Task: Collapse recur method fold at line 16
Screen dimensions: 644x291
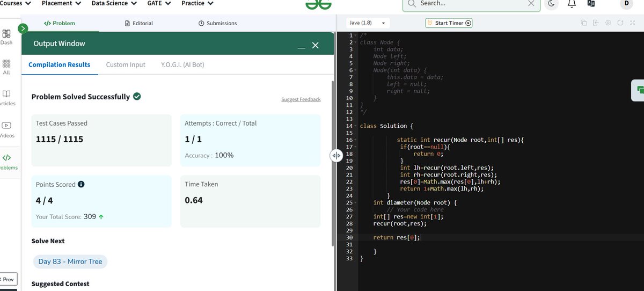Action: point(355,140)
